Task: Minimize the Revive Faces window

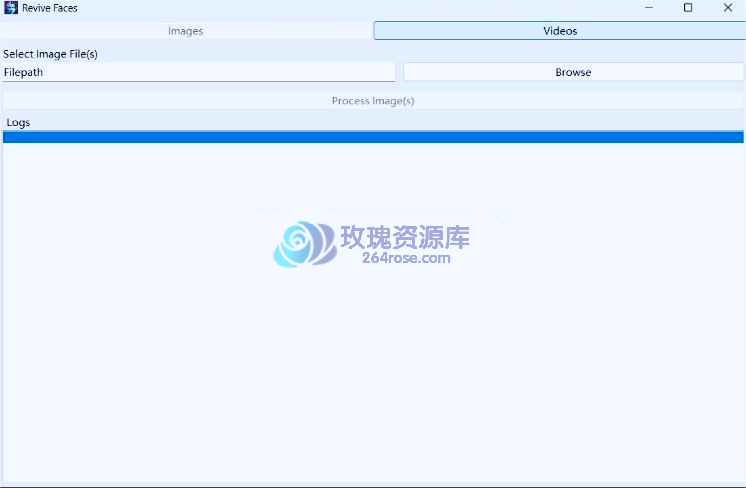Action: click(648, 8)
